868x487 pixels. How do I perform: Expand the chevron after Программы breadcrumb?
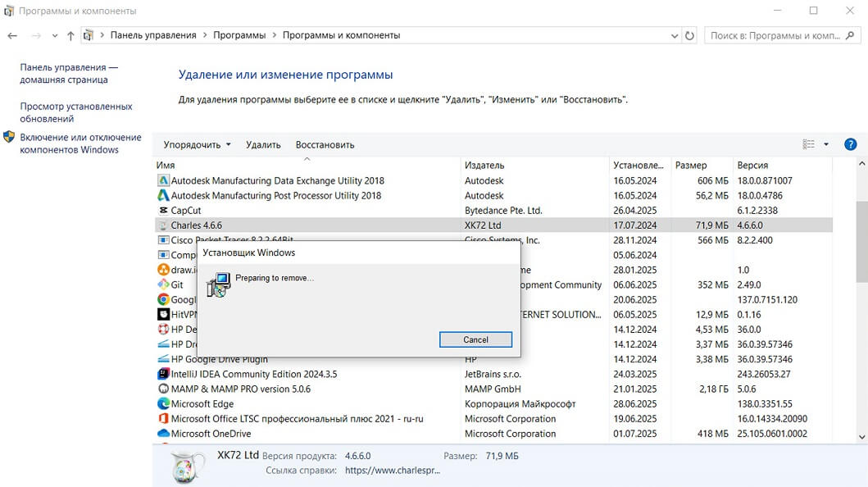[274, 35]
